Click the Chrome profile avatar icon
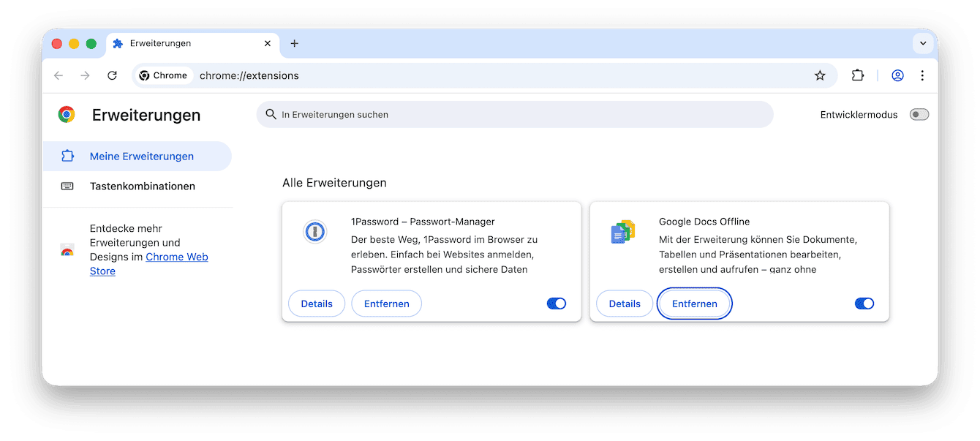Viewport: 980px width, 441px height. (x=897, y=75)
